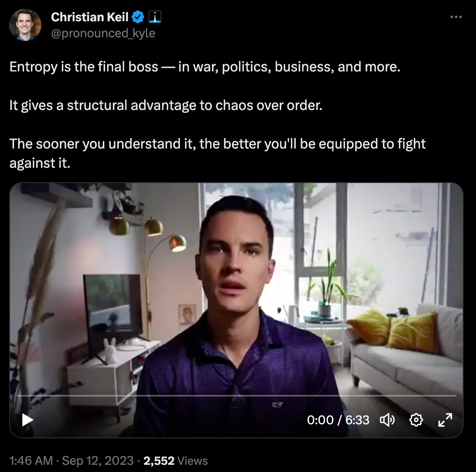Click the 0:00 / 6:33 time display
The image size is (476, 472).
click(x=338, y=420)
